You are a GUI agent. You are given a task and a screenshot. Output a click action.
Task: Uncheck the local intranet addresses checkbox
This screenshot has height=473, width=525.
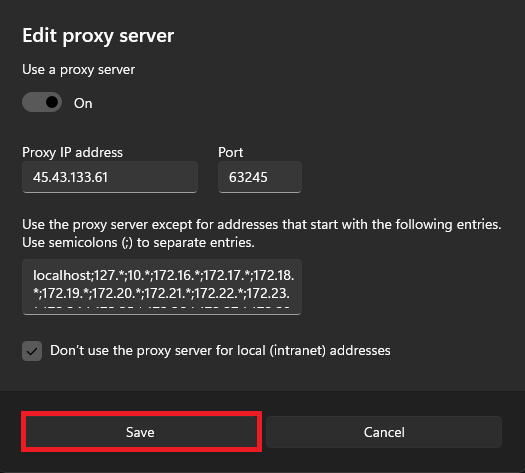32,351
